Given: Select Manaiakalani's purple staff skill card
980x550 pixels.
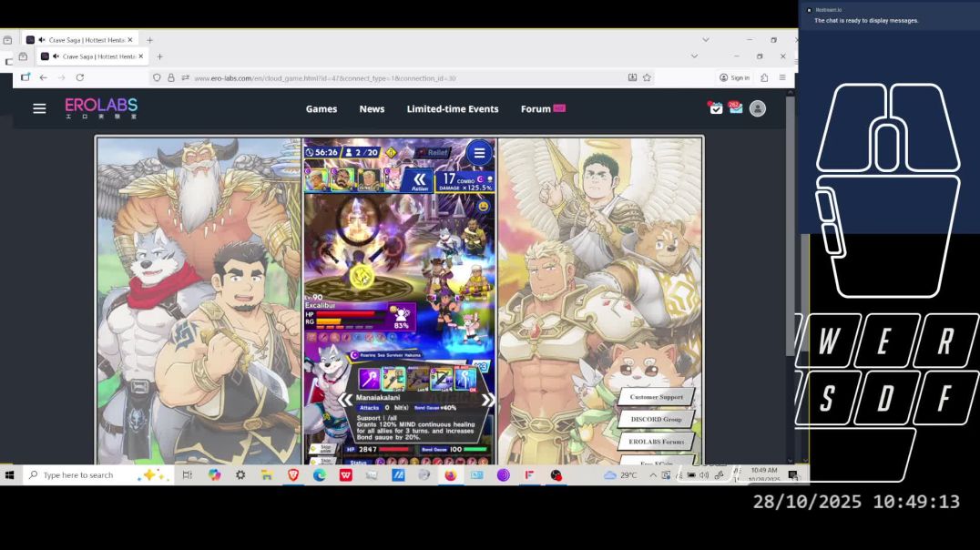Looking at the screenshot, I should 368,379.
